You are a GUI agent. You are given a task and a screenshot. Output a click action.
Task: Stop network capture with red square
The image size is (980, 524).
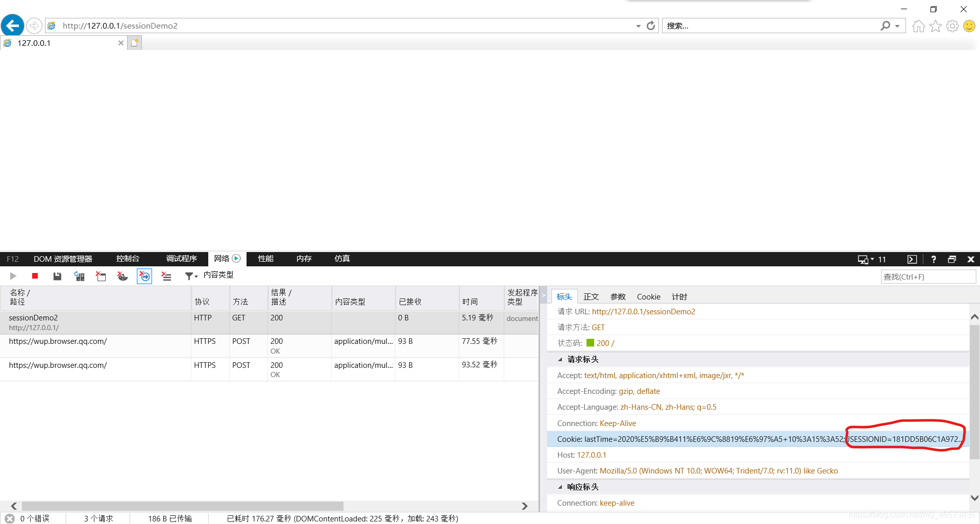click(x=35, y=276)
